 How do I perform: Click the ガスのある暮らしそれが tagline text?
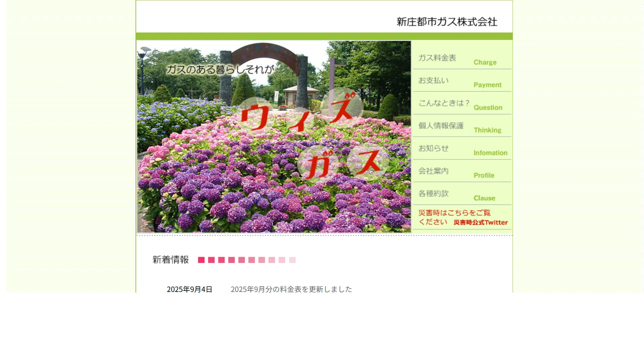pyautogui.click(x=220, y=69)
